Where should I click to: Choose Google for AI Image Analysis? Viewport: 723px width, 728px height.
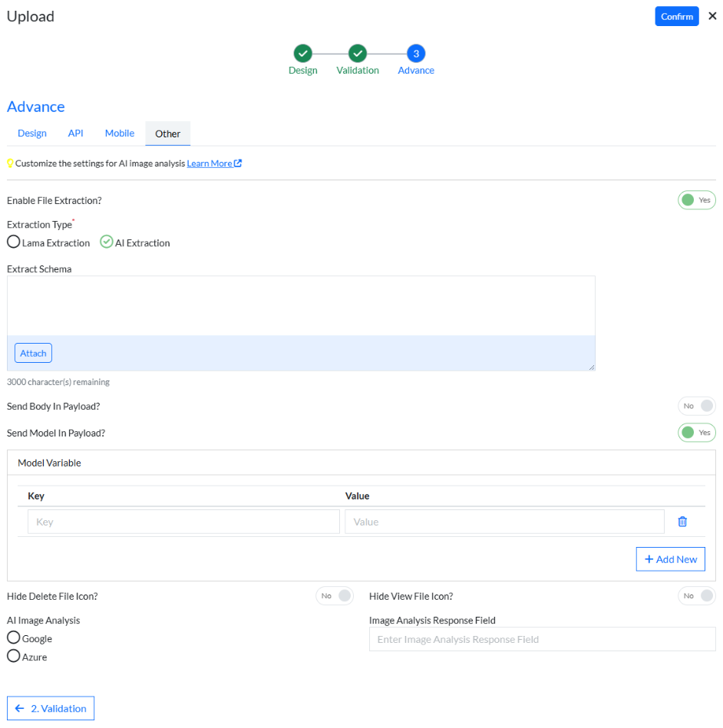point(12,638)
